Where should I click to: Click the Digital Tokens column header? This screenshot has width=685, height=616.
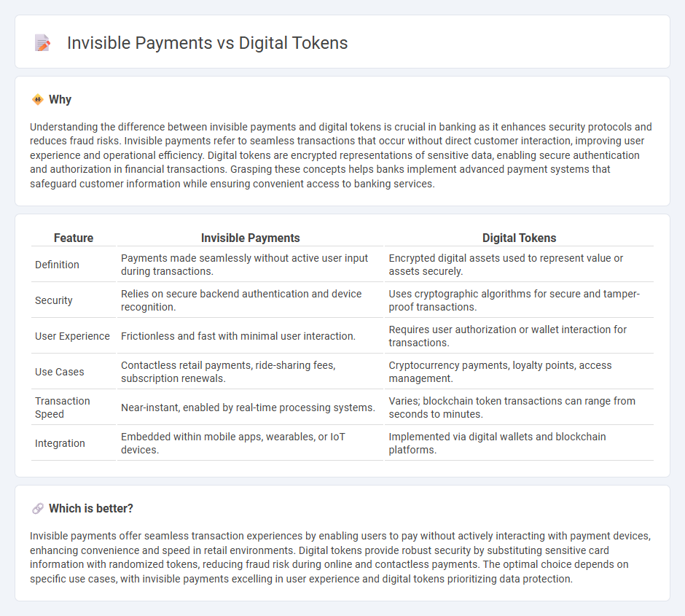519,238
